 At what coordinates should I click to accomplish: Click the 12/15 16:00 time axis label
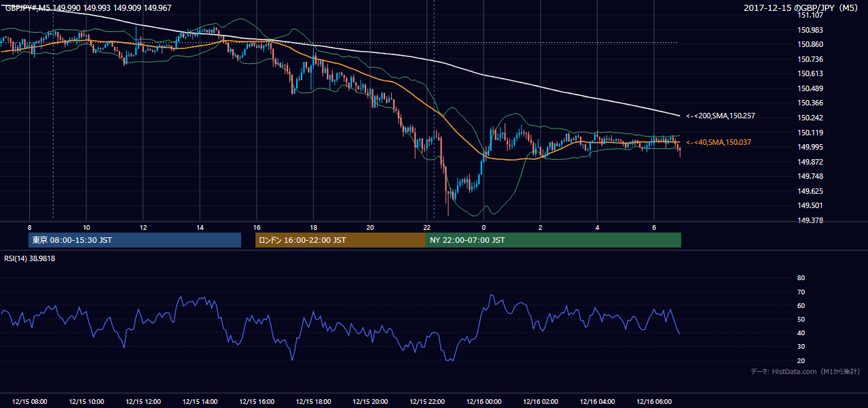click(257, 402)
